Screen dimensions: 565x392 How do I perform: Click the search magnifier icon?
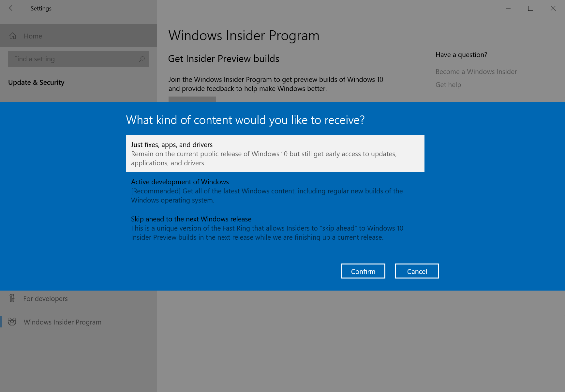(141, 59)
